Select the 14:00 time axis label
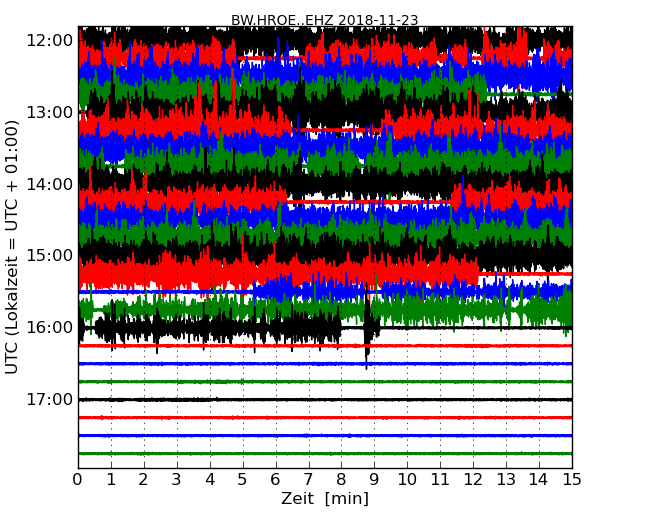Viewport: 650px width, 520px height. (x=49, y=184)
